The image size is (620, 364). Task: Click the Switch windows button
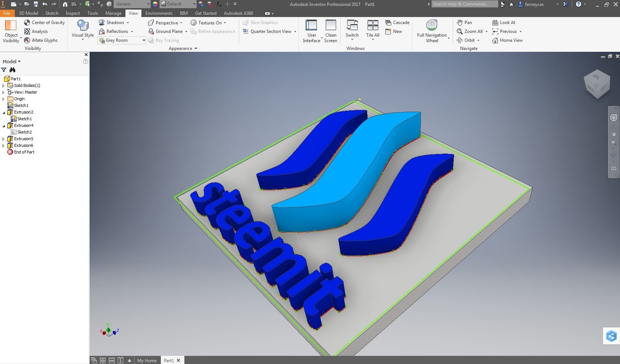[x=352, y=30]
